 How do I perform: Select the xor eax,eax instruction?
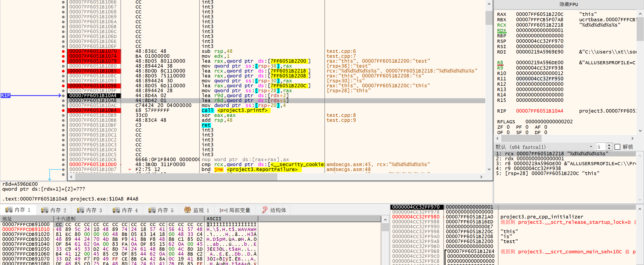[x=218, y=115]
